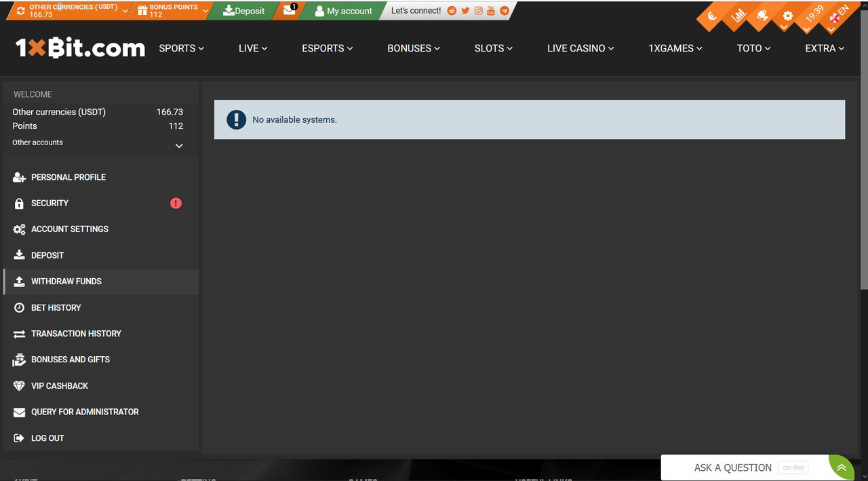
Task: Open the Slots menu
Action: 494,48
